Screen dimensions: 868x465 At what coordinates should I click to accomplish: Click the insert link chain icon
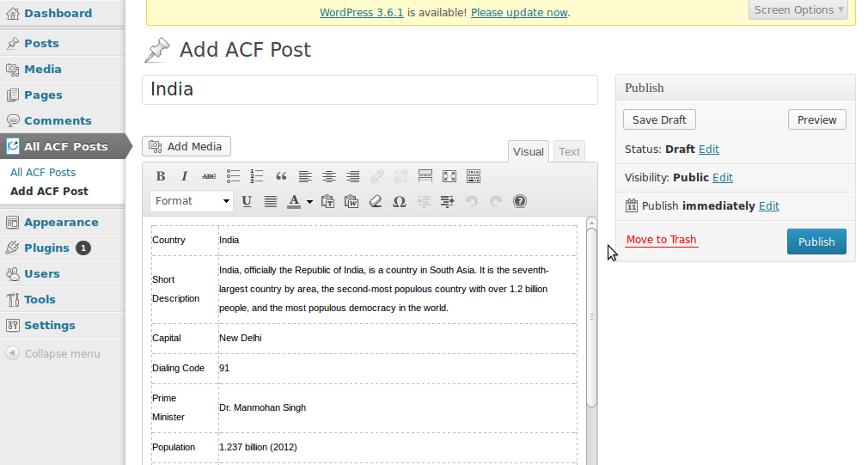tap(377, 176)
